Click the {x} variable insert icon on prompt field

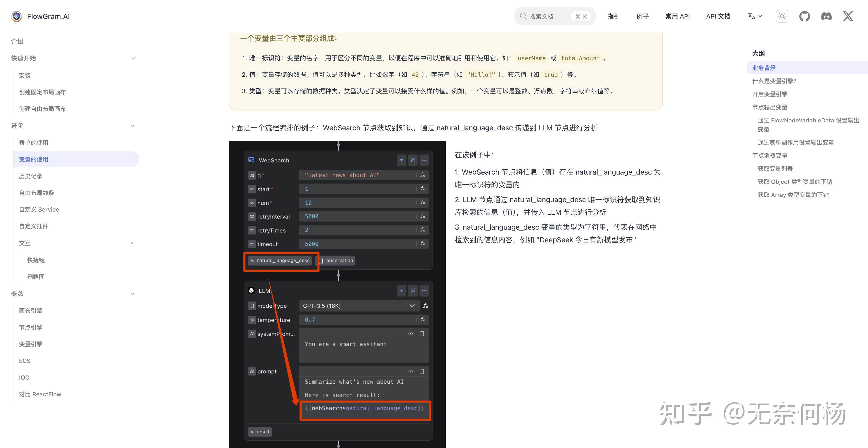pos(410,371)
